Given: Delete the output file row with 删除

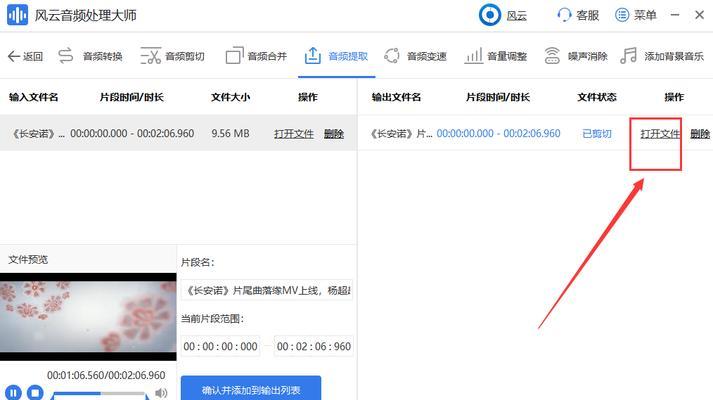Looking at the screenshot, I should [700, 134].
